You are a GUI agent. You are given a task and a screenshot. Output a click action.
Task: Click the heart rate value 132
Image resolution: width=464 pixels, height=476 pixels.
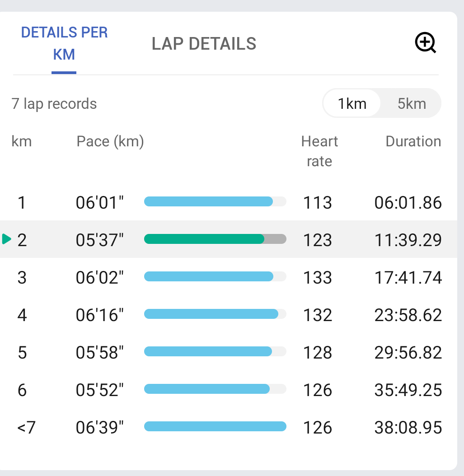tap(318, 315)
